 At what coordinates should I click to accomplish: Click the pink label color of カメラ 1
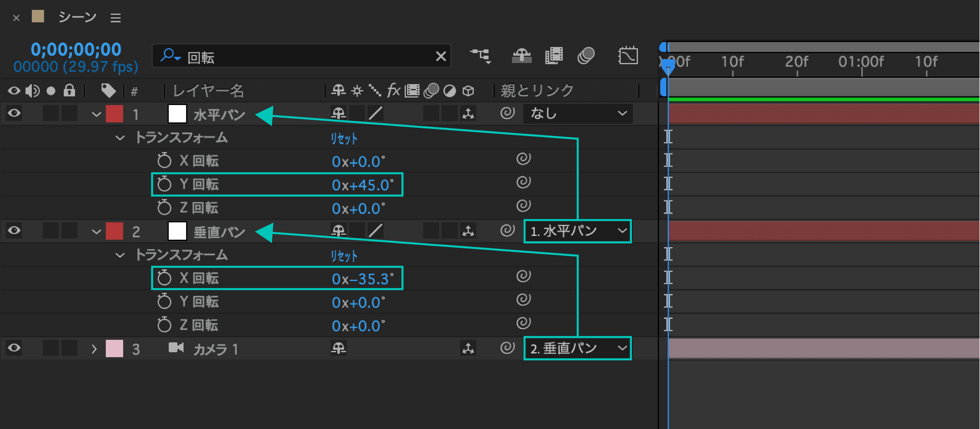pos(114,348)
